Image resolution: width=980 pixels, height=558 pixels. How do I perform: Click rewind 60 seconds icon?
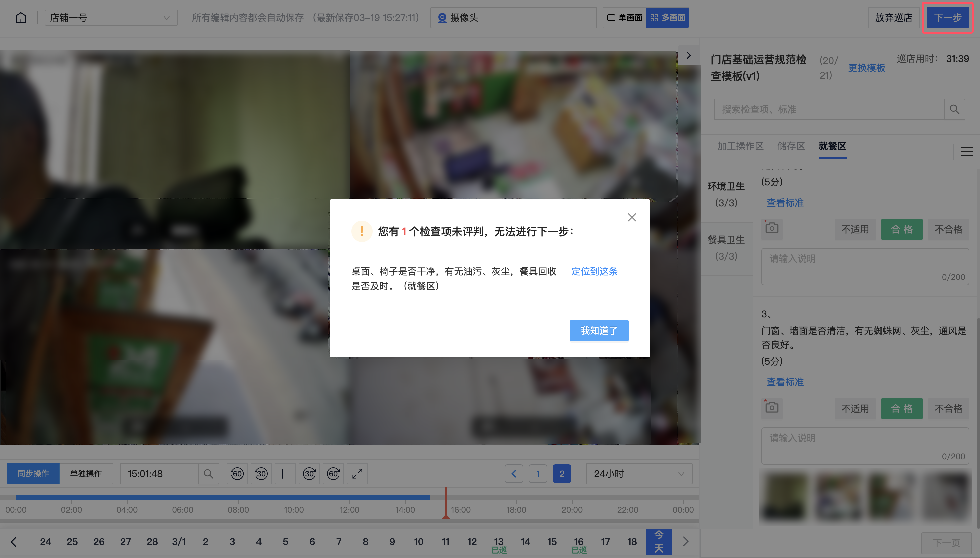[237, 474]
